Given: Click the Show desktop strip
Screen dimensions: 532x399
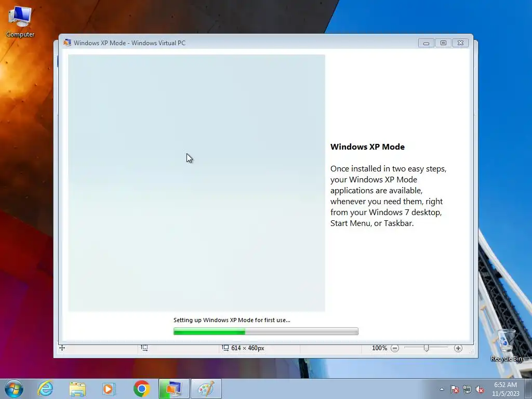Looking at the screenshot, I should coord(528,389).
